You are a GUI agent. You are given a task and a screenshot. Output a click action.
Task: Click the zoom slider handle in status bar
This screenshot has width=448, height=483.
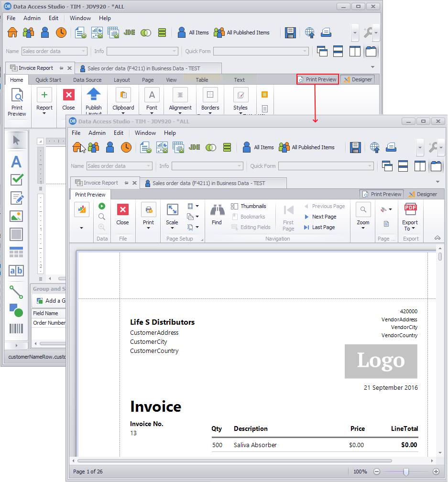click(x=406, y=472)
